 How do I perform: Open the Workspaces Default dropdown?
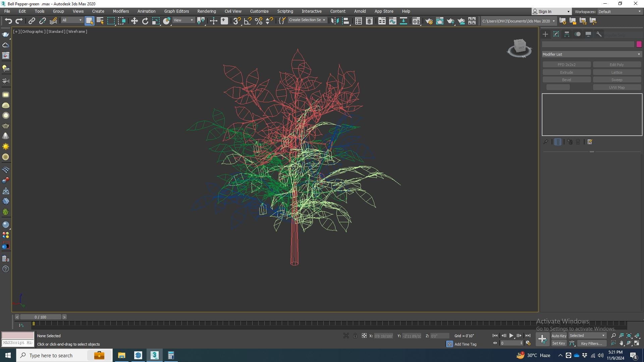[x=620, y=11]
